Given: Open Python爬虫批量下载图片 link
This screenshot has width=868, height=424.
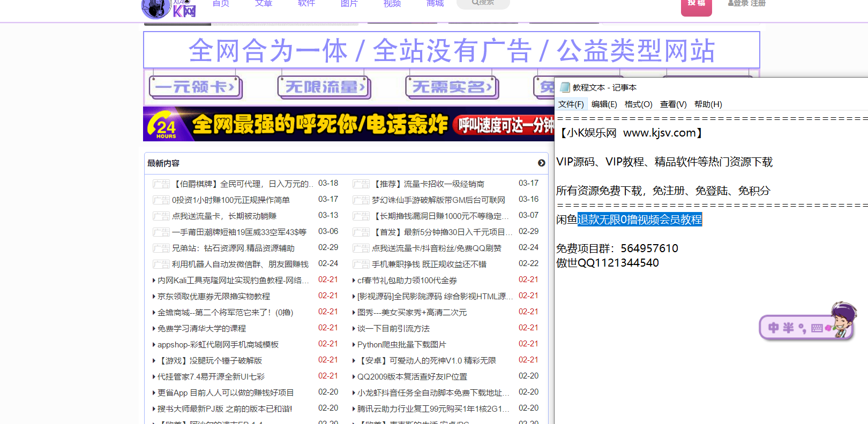Looking at the screenshot, I should coord(402,345).
